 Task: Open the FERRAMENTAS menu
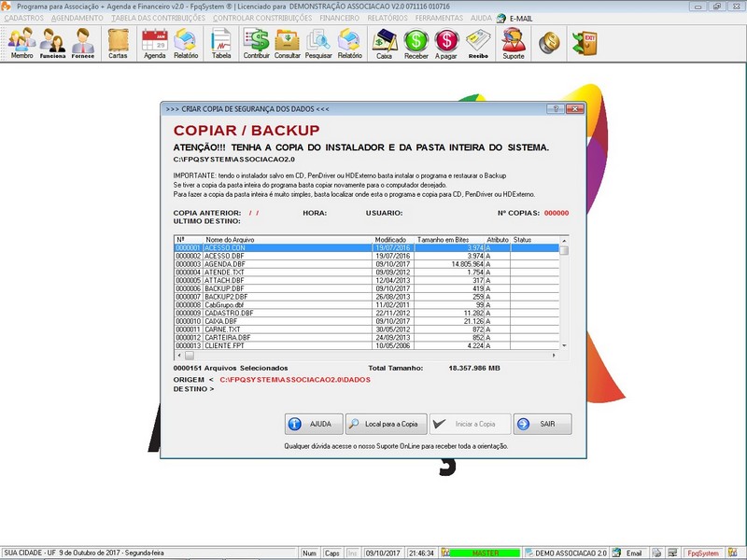(439, 18)
